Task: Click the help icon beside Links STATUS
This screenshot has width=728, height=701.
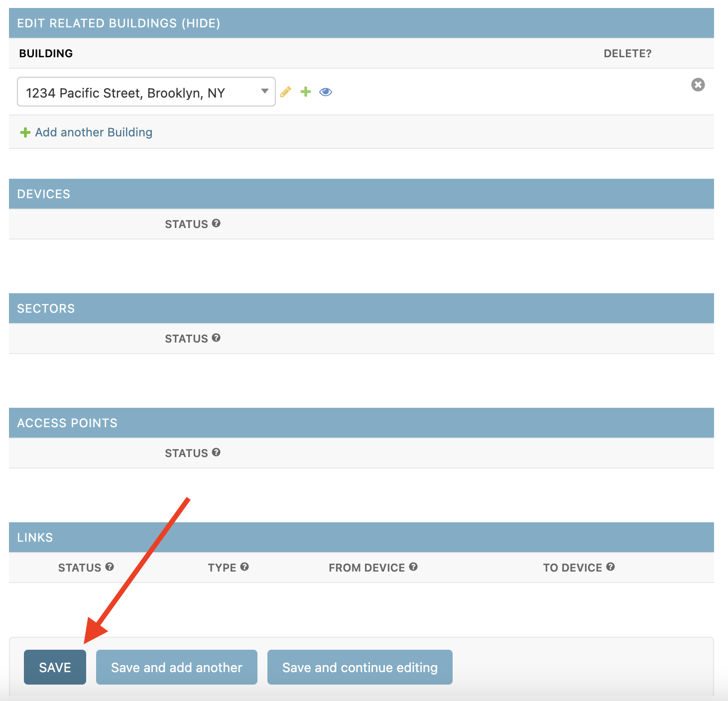Action: click(x=110, y=567)
